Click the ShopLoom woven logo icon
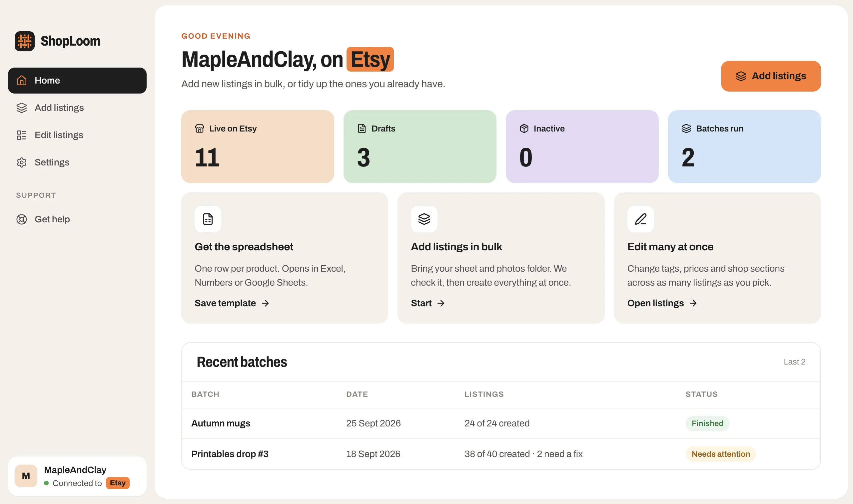 pos(24,41)
